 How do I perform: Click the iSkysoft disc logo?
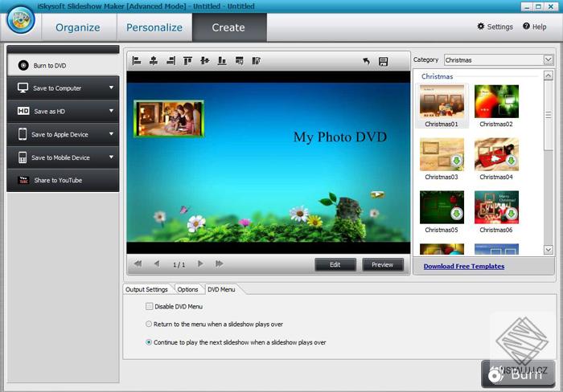(x=21, y=20)
